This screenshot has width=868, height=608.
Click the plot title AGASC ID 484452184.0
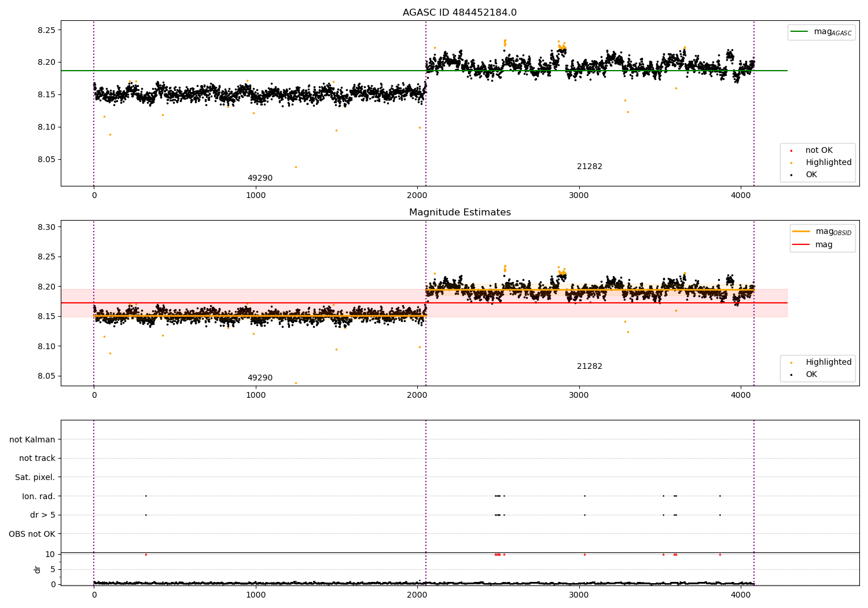[459, 13]
